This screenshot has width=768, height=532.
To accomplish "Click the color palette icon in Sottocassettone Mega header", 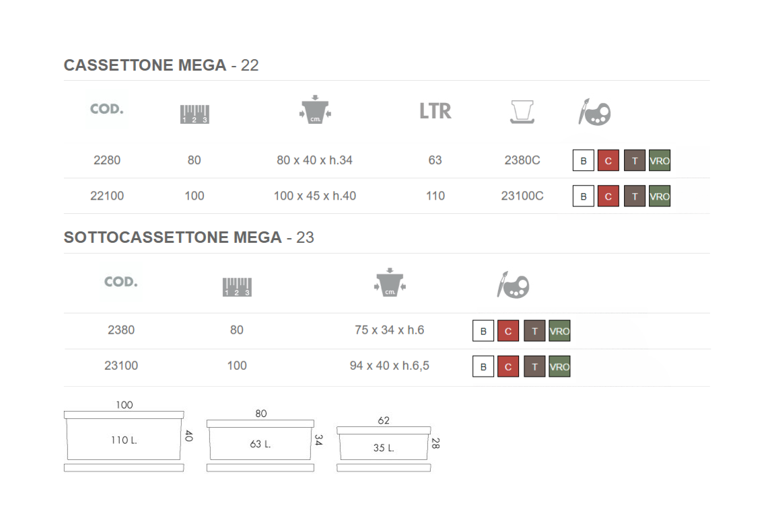I will tap(513, 285).
